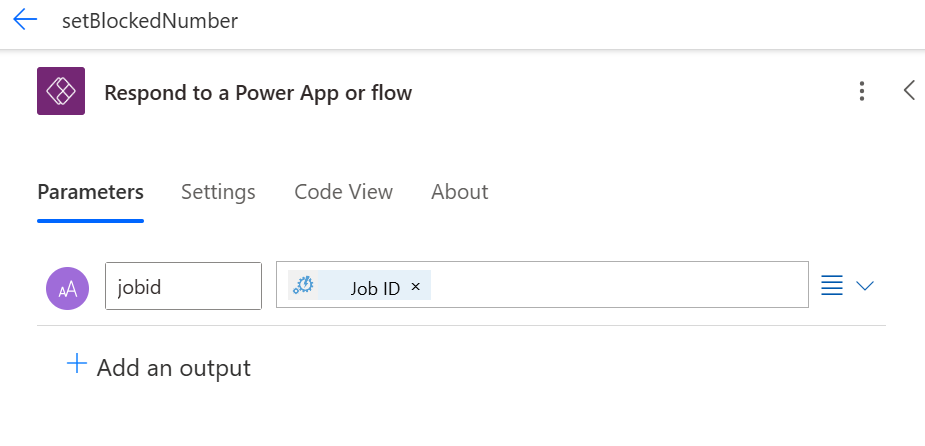Click the purple Power App connector icon

pos(61,91)
